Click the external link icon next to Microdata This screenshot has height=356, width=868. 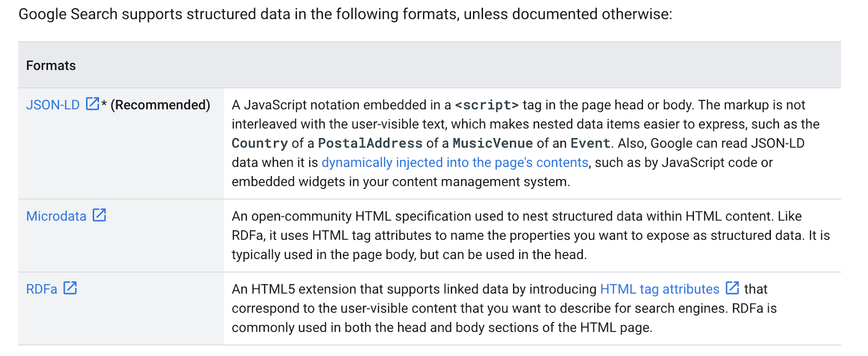pos(99,215)
